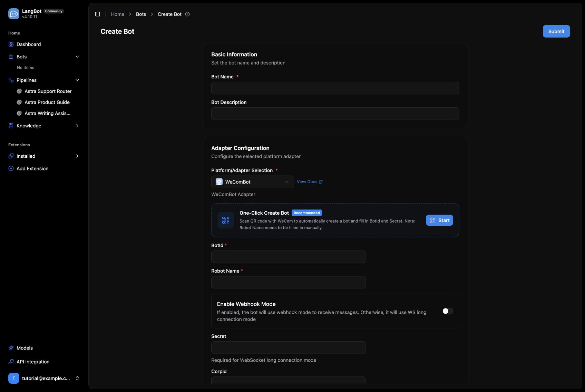Click the 'WeComBot Adapter' description text
The height and width of the screenshot is (392, 585).
coord(233,194)
